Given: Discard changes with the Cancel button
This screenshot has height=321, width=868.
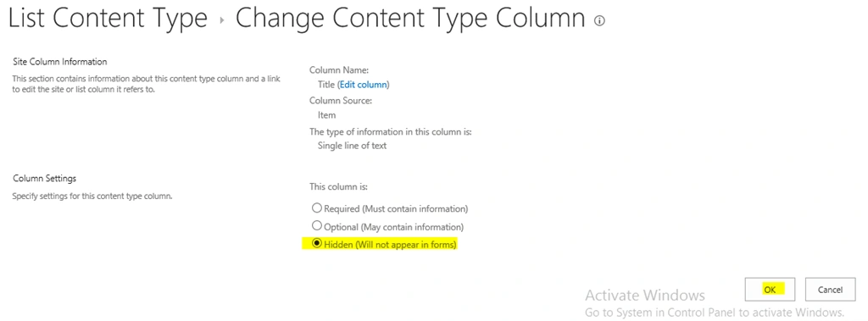Looking at the screenshot, I should click(x=830, y=290).
